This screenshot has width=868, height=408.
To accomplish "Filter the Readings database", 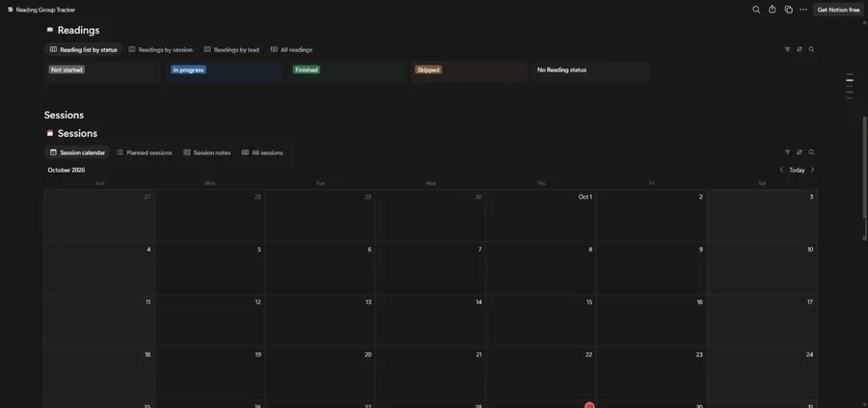I will pos(787,49).
